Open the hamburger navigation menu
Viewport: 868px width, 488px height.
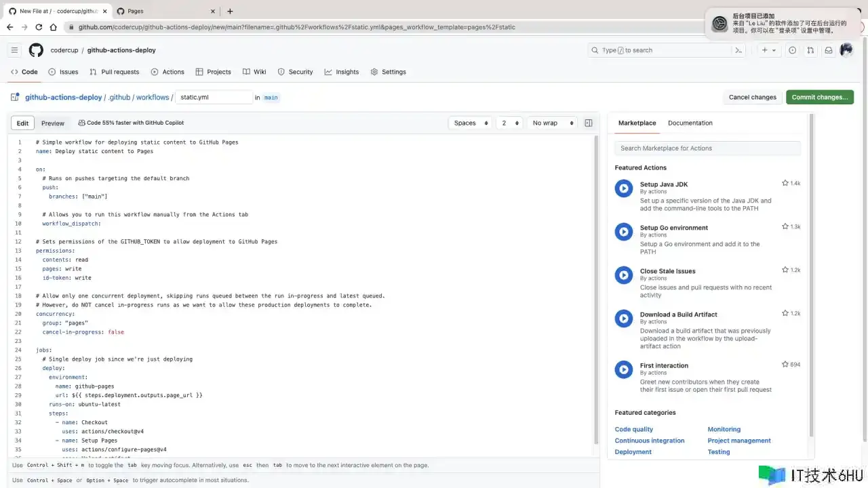click(x=14, y=50)
